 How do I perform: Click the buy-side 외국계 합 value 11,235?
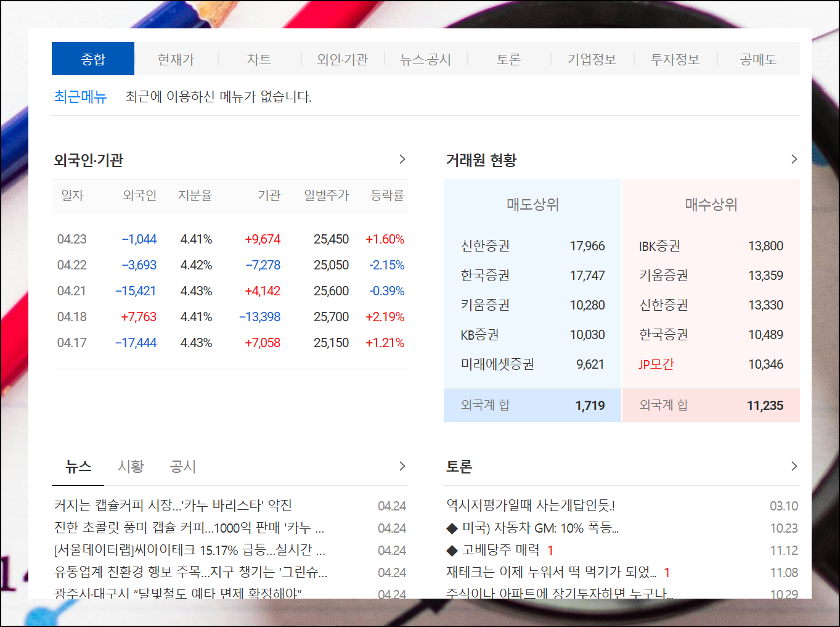(x=765, y=406)
